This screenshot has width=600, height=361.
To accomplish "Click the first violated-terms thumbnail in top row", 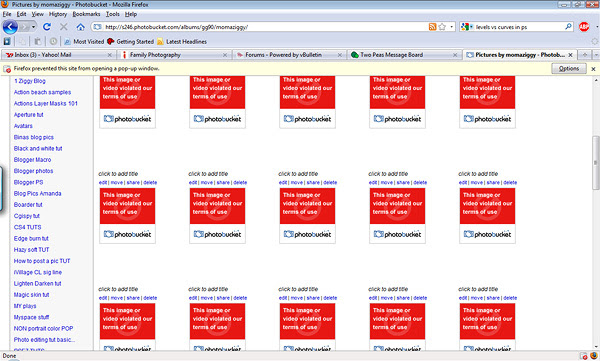I will point(127,102).
